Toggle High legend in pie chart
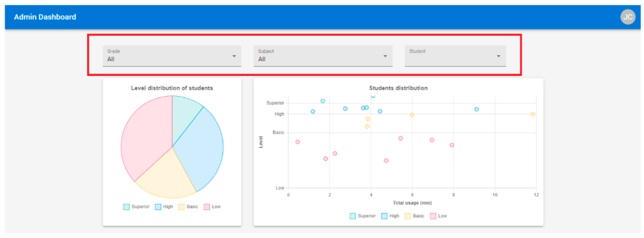Screen dimensions: 644x238 pos(164,207)
